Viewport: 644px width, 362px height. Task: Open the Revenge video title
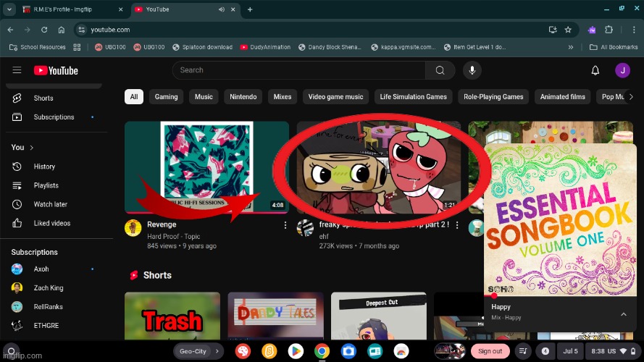point(162,224)
